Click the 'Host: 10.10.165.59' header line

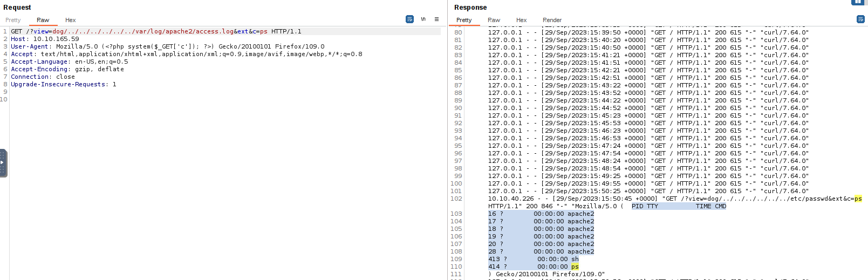point(45,39)
